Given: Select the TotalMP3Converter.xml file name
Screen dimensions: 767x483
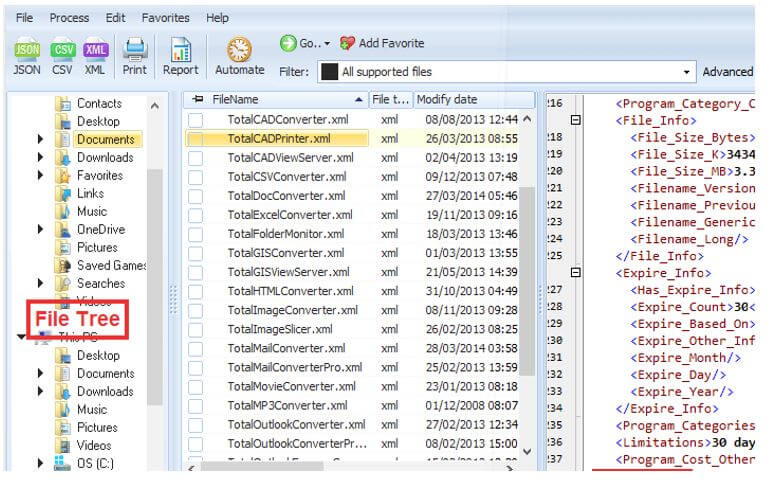Looking at the screenshot, I should click(x=287, y=406).
